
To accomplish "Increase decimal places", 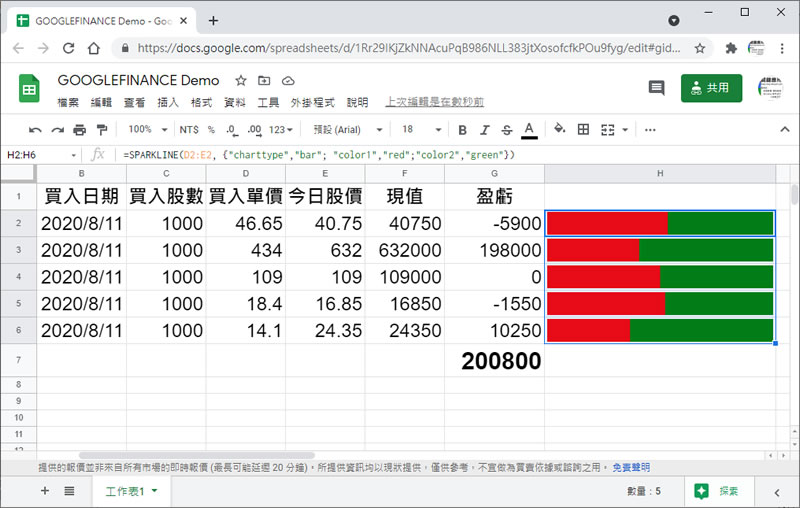I will coord(254,130).
